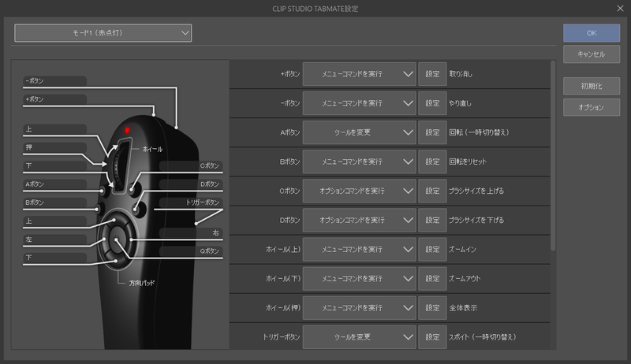This screenshot has height=364, width=631.
Task: Click the 回転をリセット command text
Action: (468, 162)
